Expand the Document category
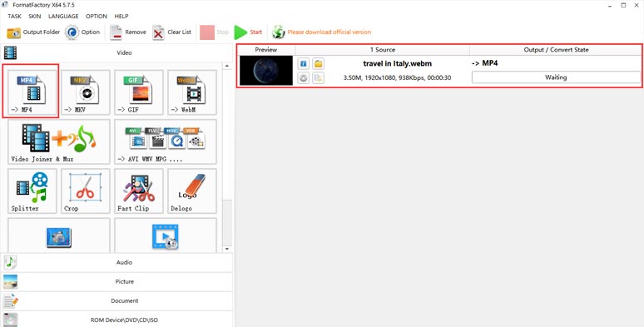644x327 pixels. pyautogui.click(x=116, y=300)
